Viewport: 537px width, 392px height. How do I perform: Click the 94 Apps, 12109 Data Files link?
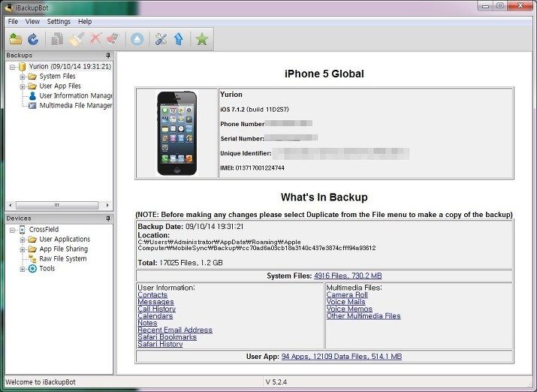(x=341, y=357)
